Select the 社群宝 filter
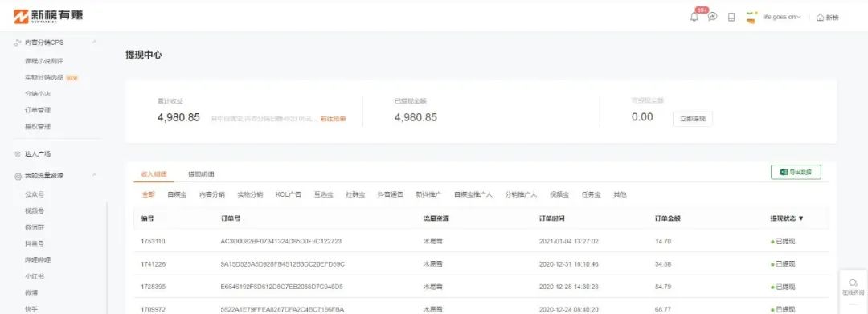868x314 pixels. click(355, 194)
